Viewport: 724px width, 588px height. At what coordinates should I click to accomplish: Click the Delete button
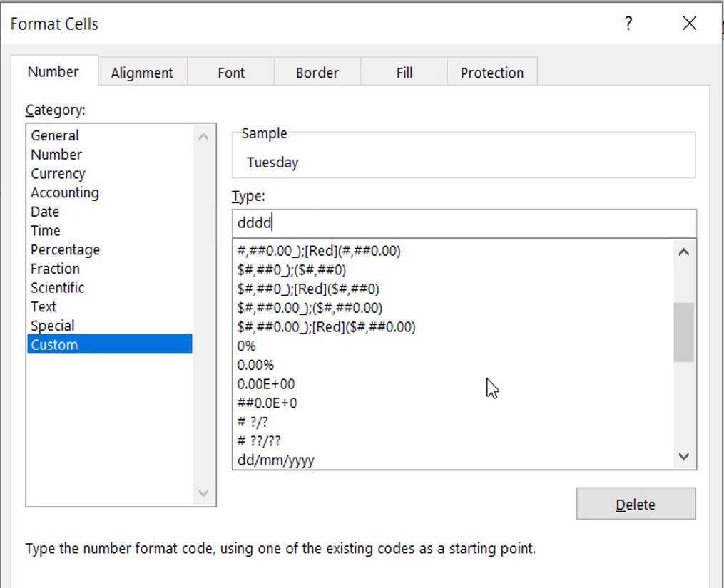pos(636,503)
